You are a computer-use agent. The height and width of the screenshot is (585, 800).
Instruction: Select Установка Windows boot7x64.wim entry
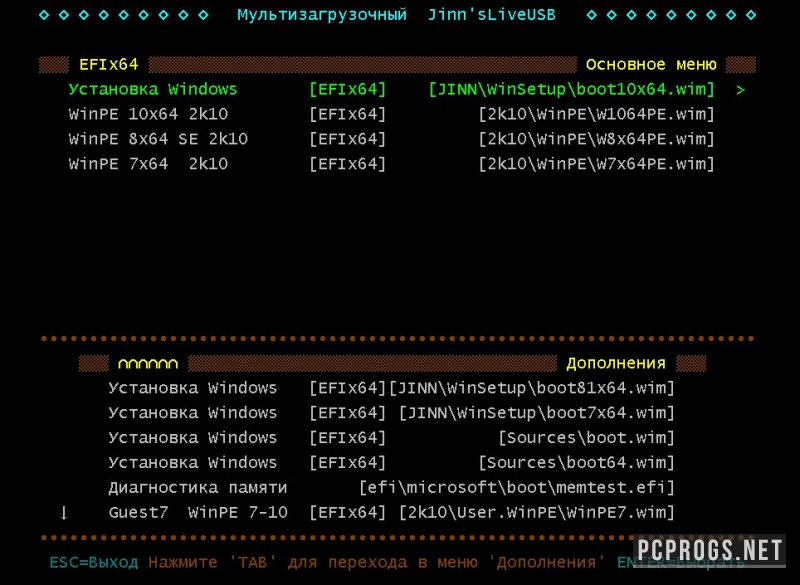click(x=391, y=413)
